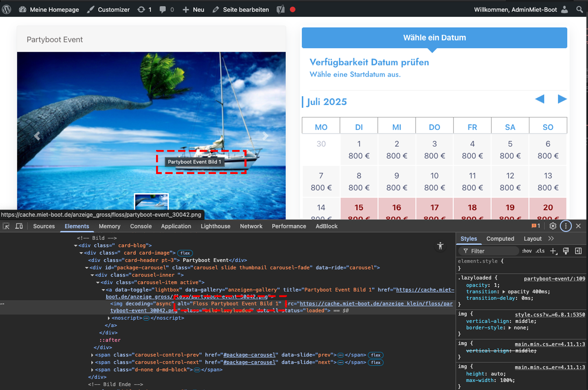Click the WordPress logo in admin bar
This screenshot has width=588, height=390.
7,9
